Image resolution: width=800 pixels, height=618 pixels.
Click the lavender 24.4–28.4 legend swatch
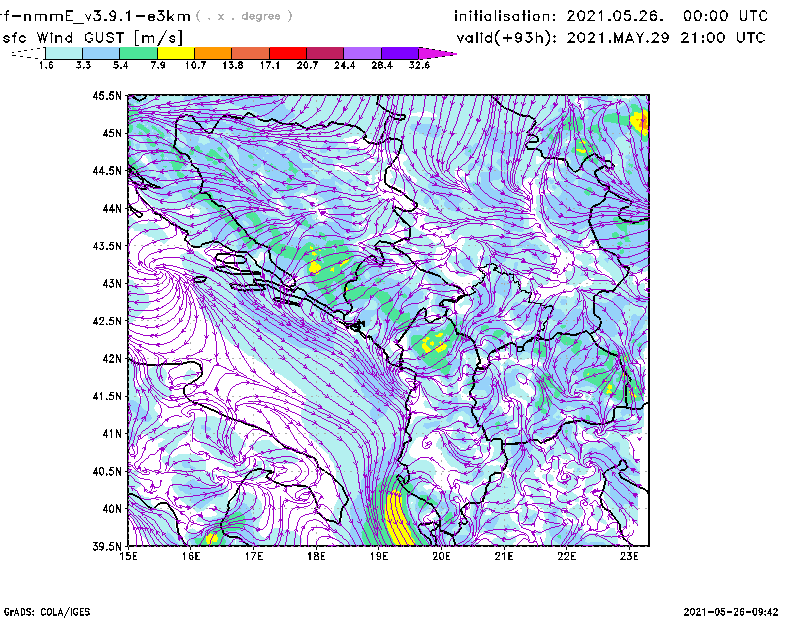coord(363,53)
